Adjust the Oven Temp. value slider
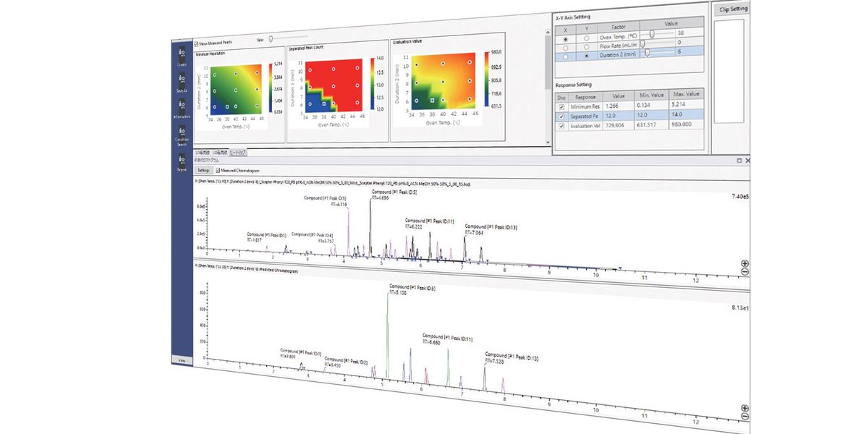 [x=652, y=33]
